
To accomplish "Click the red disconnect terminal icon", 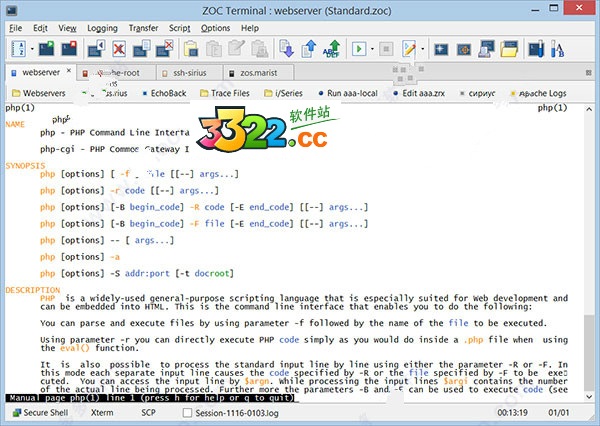I will point(69,49).
